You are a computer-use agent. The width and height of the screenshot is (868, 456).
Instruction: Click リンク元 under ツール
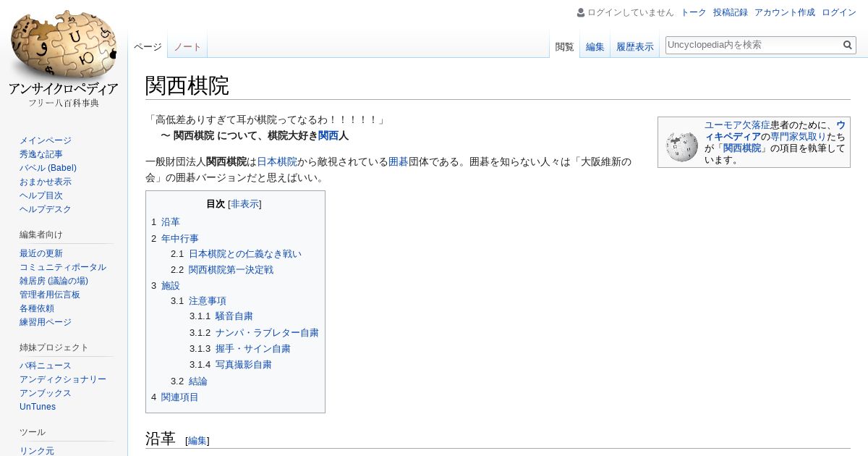coord(37,451)
